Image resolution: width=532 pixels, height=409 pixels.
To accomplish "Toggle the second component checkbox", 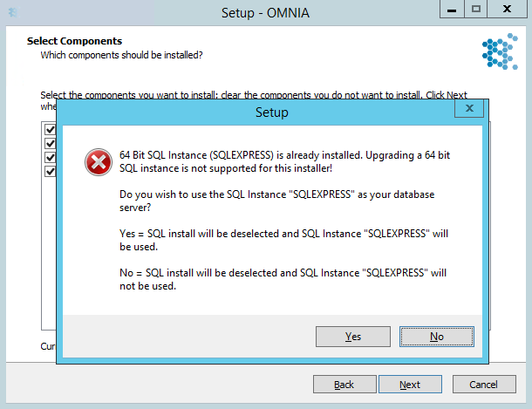I will coord(51,143).
